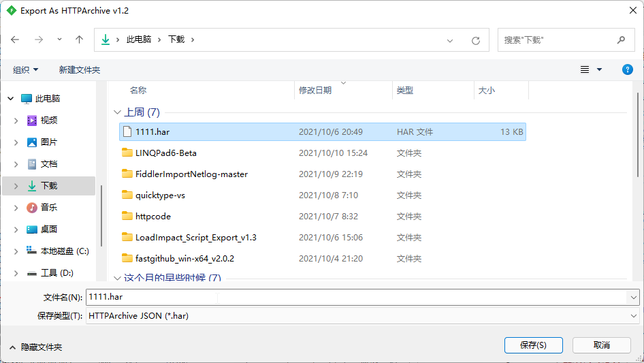Screen dimensions: 644x363
Task: Collapse the 此电脑 tree node
Action: [x=11, y=99]
